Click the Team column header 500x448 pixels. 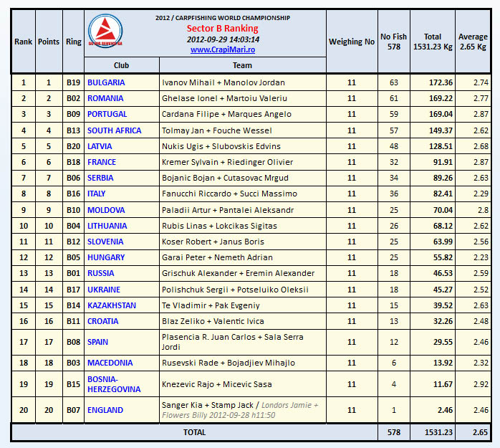(242, 65)
